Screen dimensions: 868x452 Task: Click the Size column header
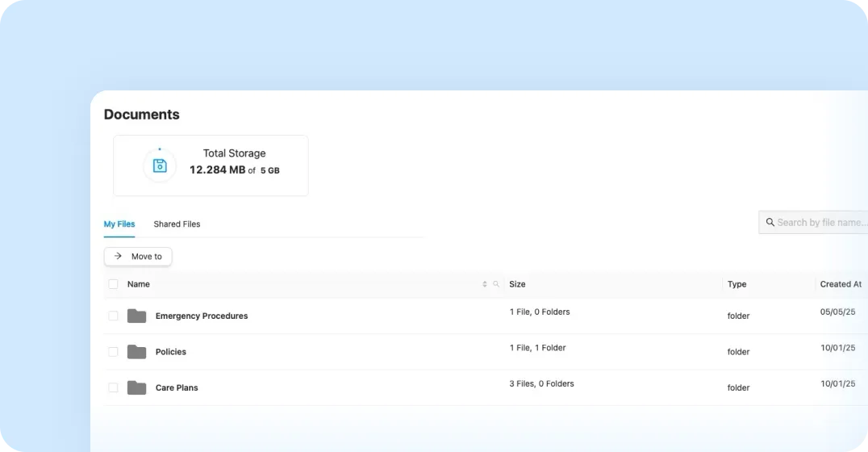click(517, 284)
